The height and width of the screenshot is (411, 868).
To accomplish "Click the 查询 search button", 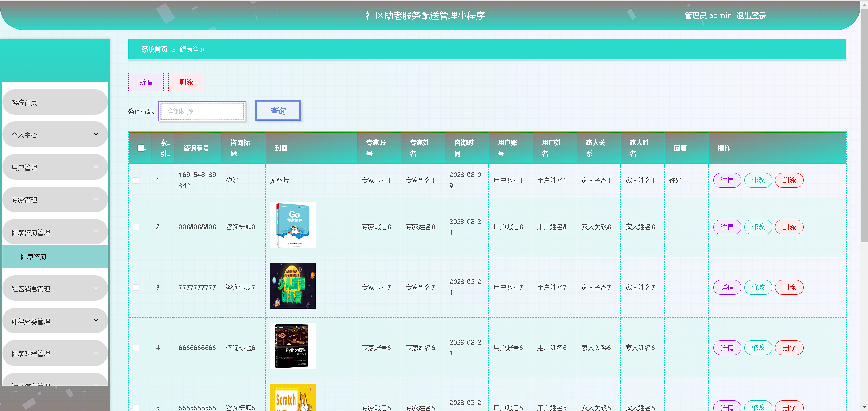I will tap(278, 111).
